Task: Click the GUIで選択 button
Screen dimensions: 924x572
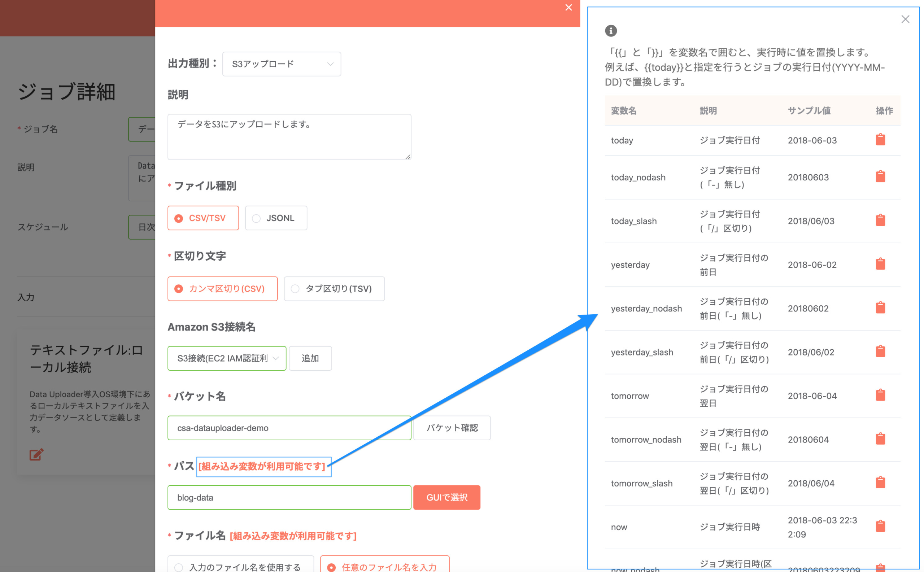Action: 446,497
